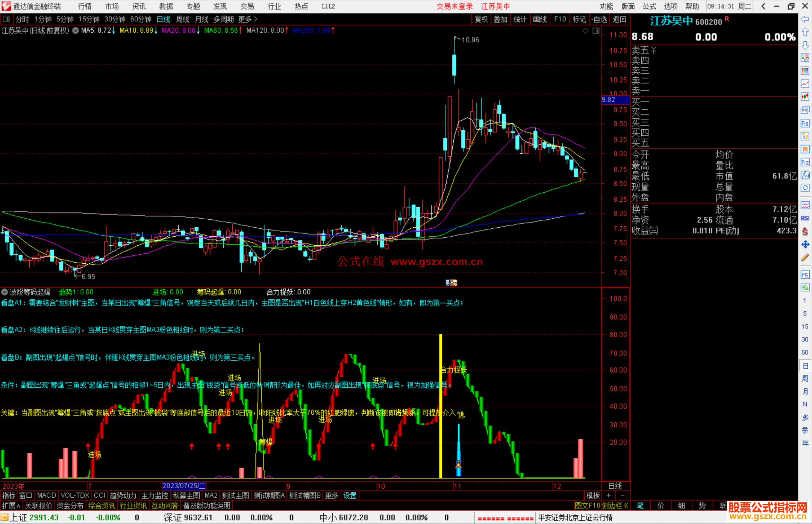Screen dimensions: 812x524
Task: Click the four-way move arrows icon
Action: tap(805, 245)
